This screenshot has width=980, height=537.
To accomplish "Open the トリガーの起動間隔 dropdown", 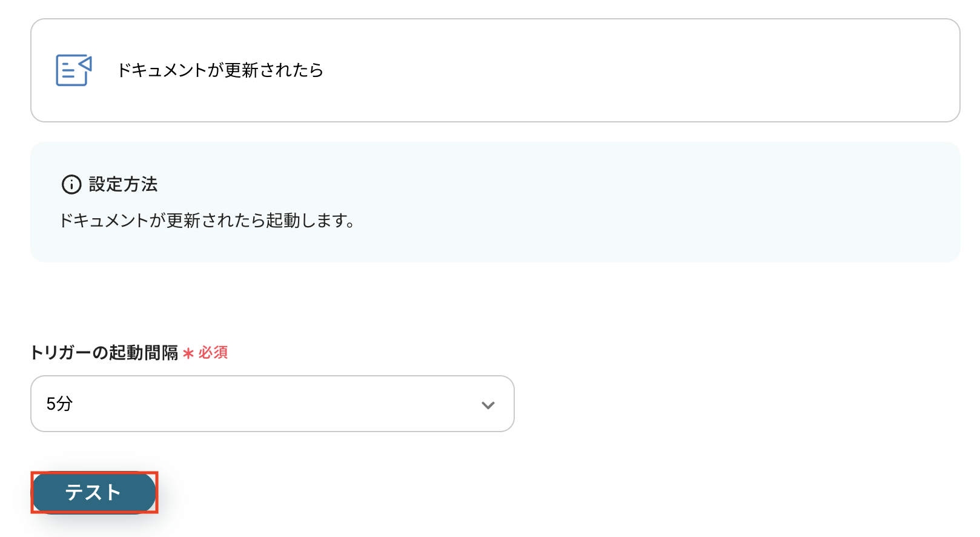I will [x=272, y=404].
